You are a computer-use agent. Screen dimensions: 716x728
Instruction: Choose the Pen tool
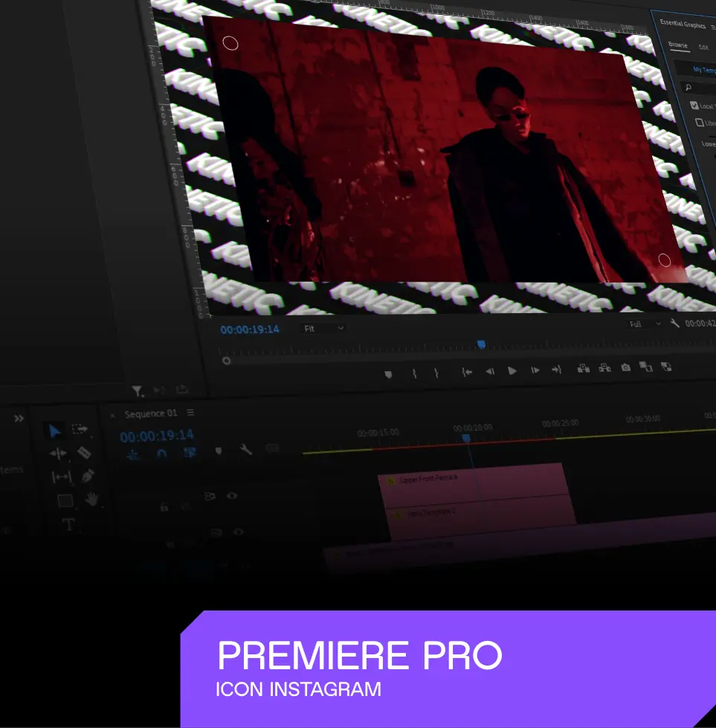click(87, 475)
